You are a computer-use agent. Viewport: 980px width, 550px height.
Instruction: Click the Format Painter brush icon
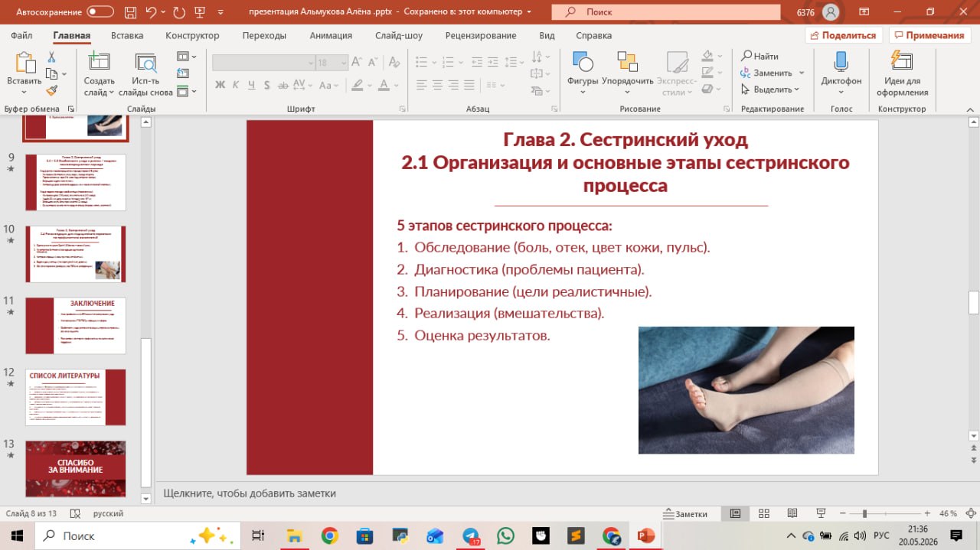(52, 90)
